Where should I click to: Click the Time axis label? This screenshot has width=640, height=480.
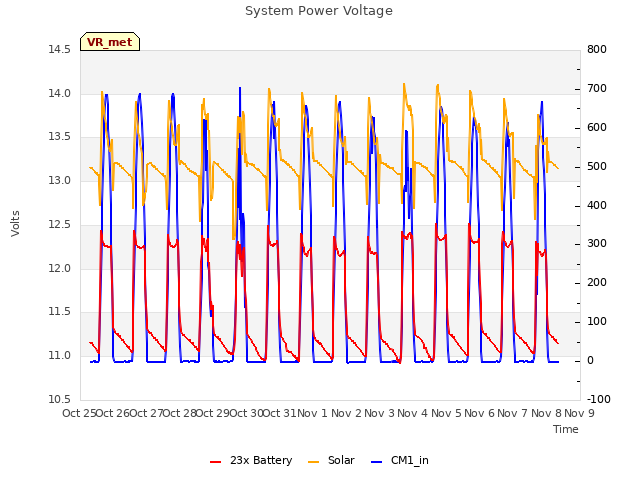pyautogui.click(x=566, y=429)
